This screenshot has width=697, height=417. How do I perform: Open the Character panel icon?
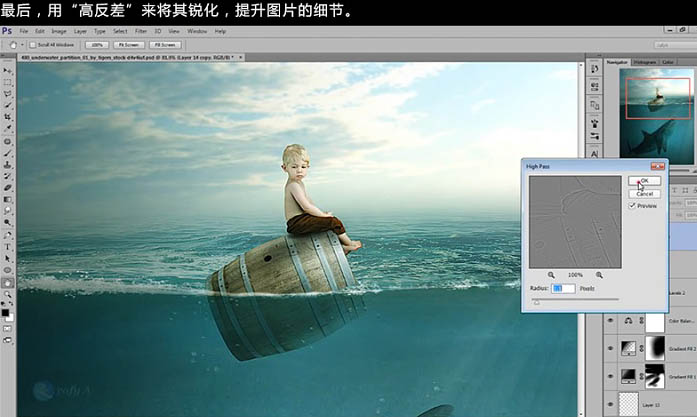tap(594, 153)
